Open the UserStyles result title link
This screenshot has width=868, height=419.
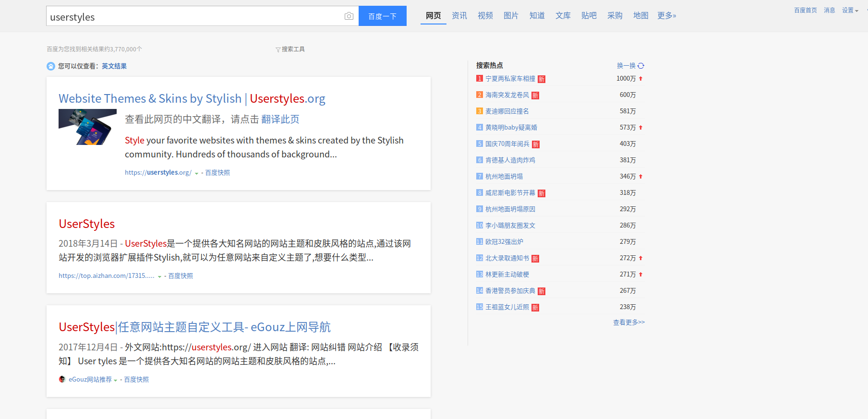(x=86, y=224)
